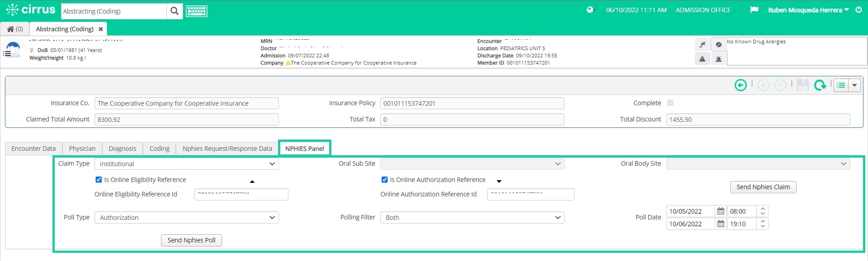The image size is (868, 261).
Task: Click the search magnifier icon
Action: (x=175, y=11)
